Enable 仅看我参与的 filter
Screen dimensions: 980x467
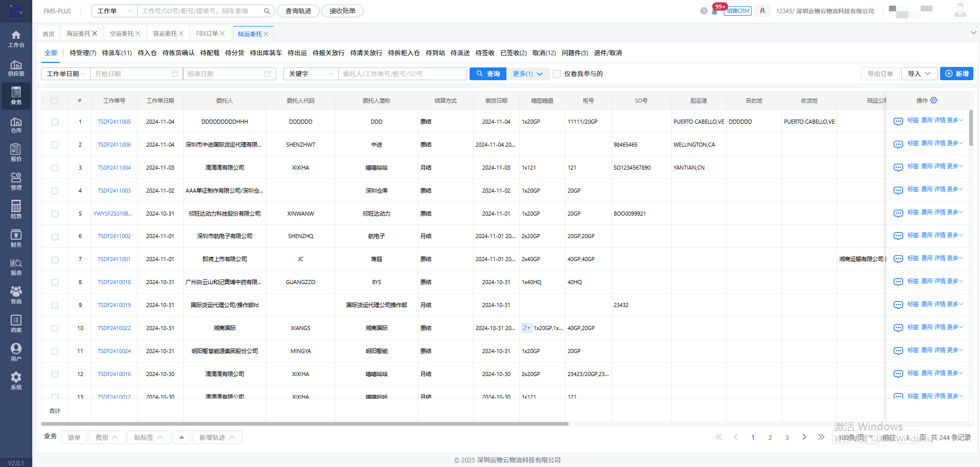click(556, 74)
